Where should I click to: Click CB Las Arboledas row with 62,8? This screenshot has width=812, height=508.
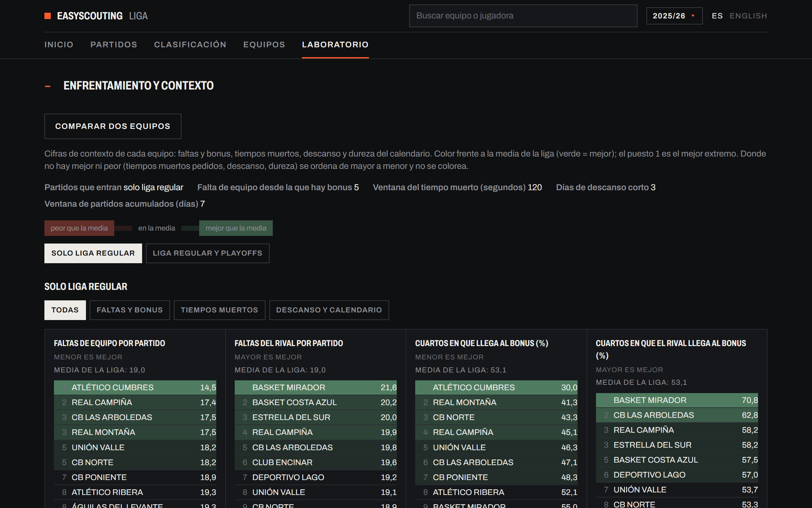pos(677,415)
